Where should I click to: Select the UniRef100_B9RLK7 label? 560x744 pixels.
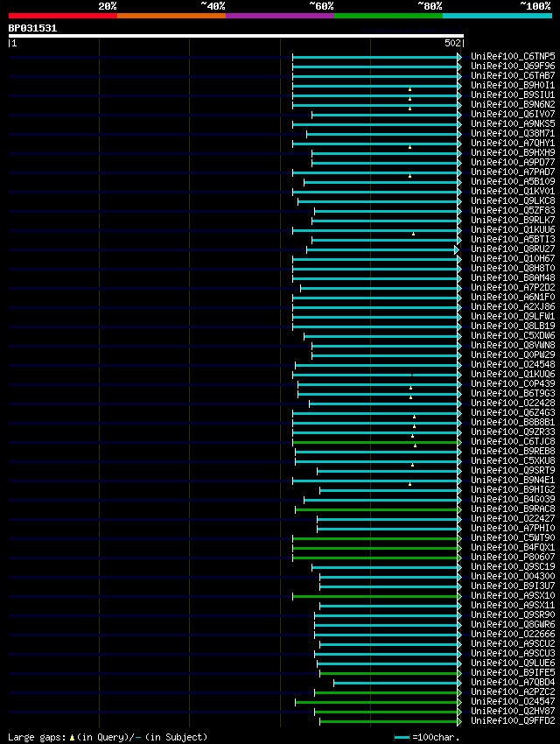513,221
